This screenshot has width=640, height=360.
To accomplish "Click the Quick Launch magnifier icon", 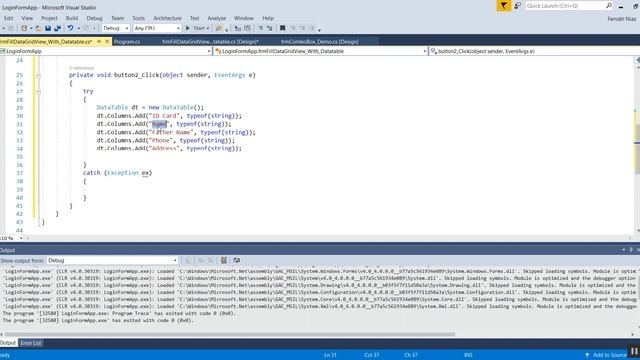I will pos(609,6).
